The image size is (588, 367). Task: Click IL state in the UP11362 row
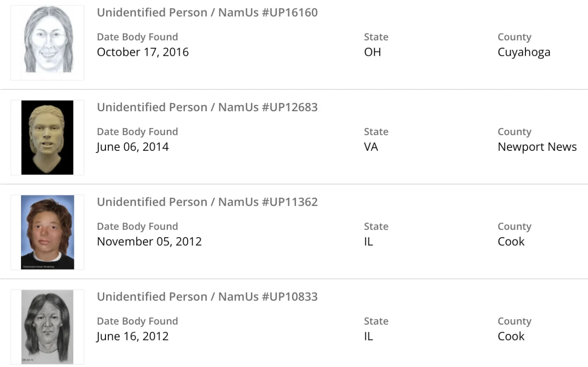point(368,241)
